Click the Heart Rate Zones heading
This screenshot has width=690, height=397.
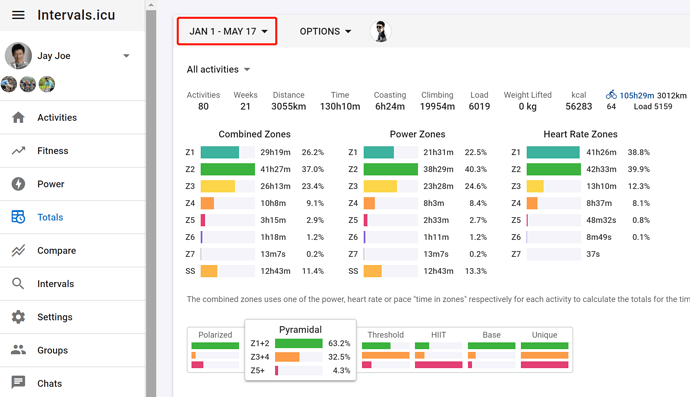580,134
